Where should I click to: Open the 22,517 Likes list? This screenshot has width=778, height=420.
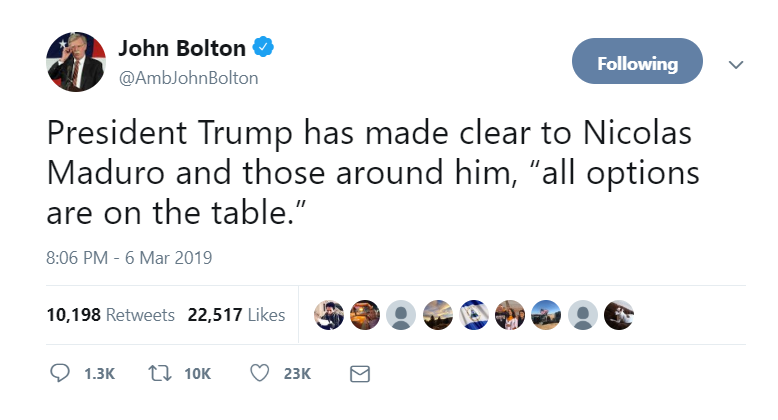tap(236, 315)
